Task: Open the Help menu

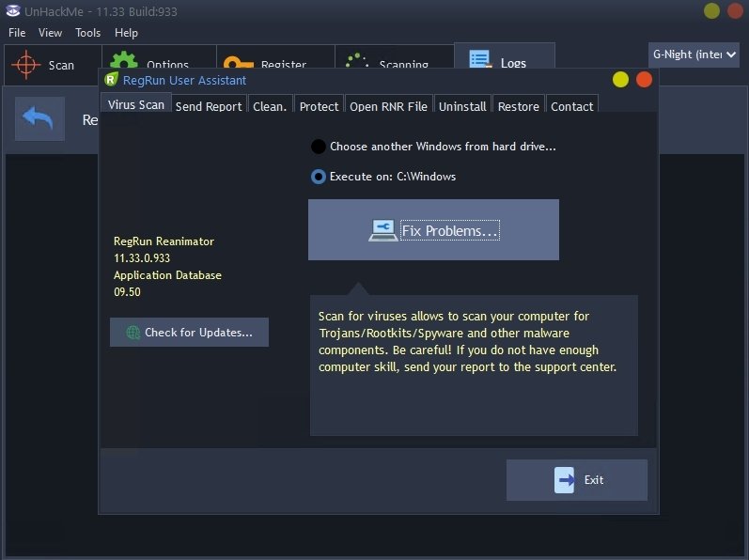Action: tap(126, 33)
